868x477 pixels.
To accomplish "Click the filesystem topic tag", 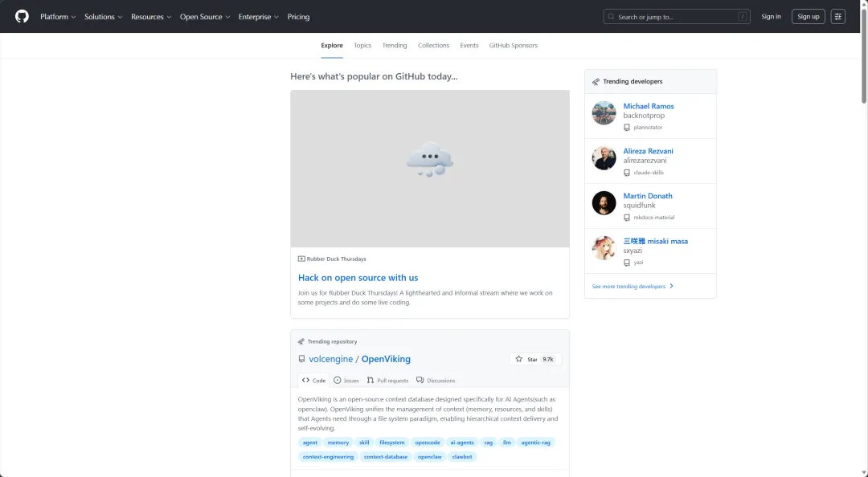I will pos(392,442).
